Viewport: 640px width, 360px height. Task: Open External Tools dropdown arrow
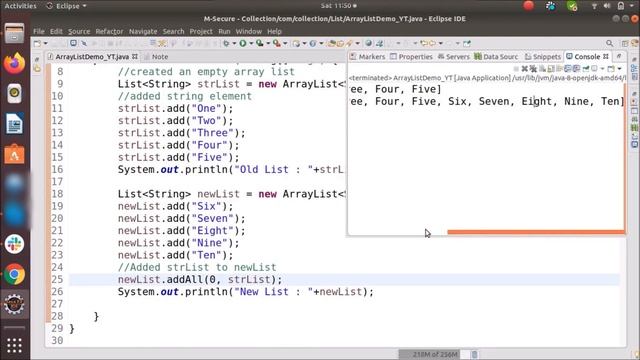[285, 43]
